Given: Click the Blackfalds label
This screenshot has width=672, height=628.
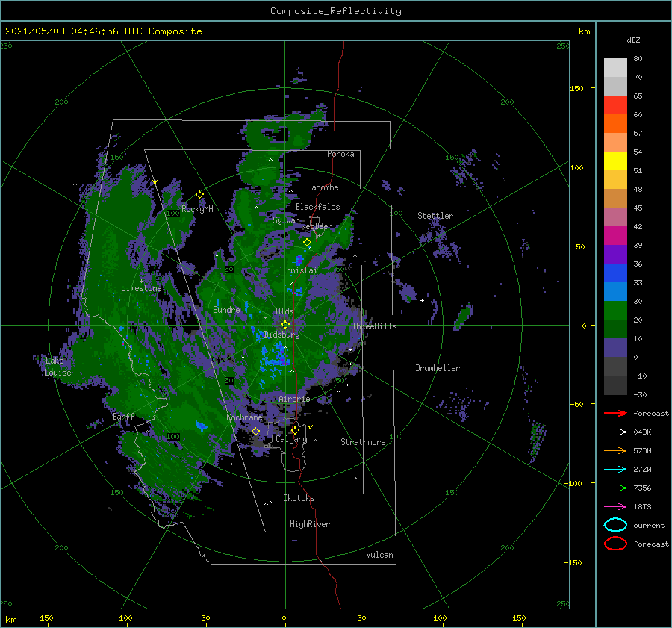Looking at the screenshot, I should click(317, 207).
